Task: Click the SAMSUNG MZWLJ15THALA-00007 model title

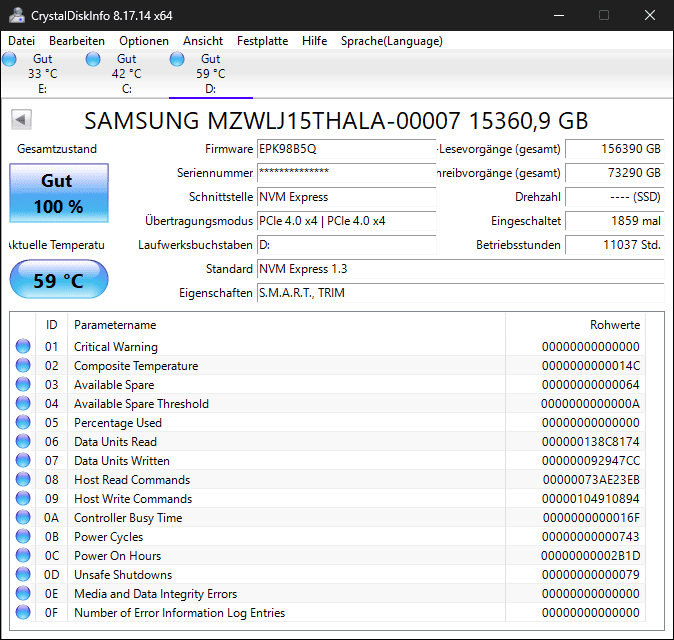Action: tap(336, 121)
